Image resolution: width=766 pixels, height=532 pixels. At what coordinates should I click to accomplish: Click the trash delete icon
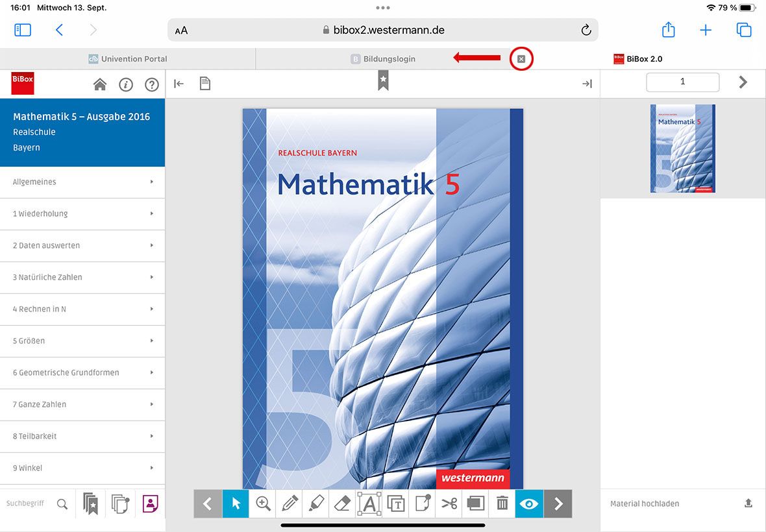pos(502,503)
